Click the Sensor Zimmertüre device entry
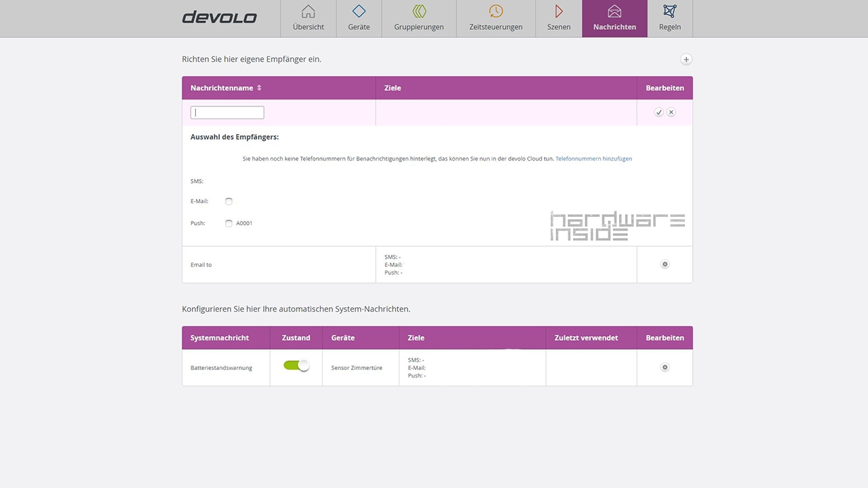 click(357, 368)
